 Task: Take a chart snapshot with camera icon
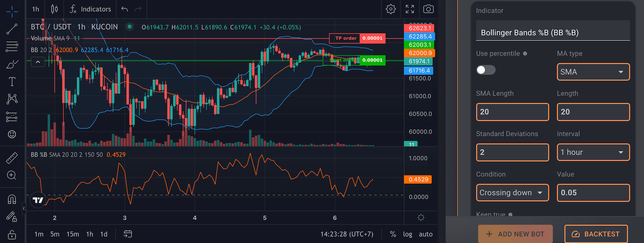click(x=428, y=9)
